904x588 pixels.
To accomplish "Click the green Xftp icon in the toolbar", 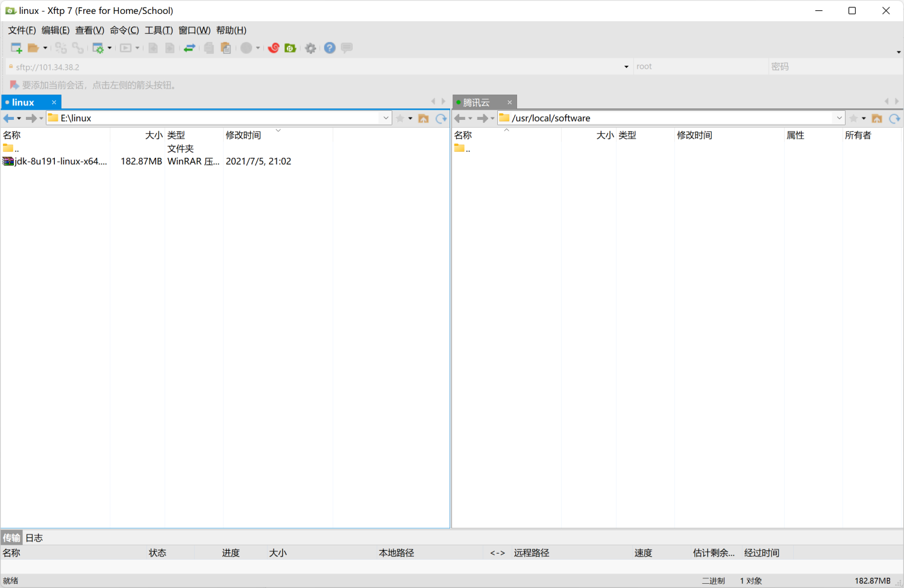I will pyautogui.click(x=290, y=48).
